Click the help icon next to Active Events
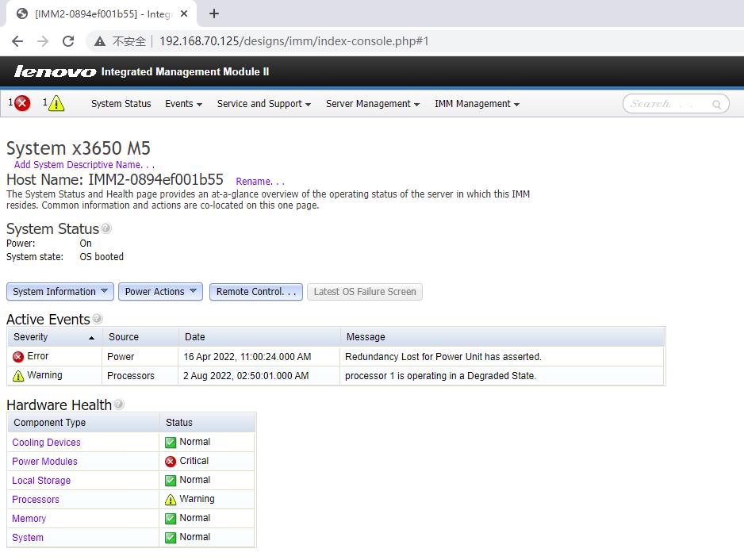Screen dimensions: 744x560 click(98, 319)
